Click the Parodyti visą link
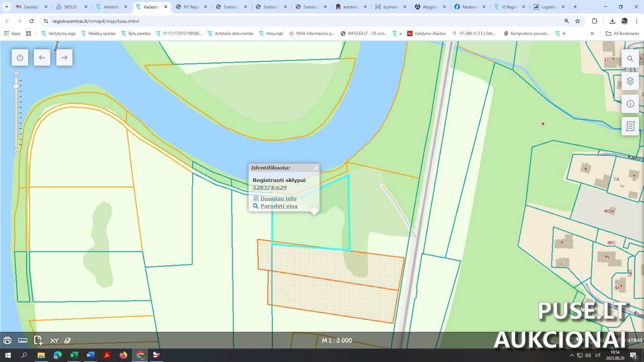The height and width of the screenshot is (362, 644). click(279, 206)
